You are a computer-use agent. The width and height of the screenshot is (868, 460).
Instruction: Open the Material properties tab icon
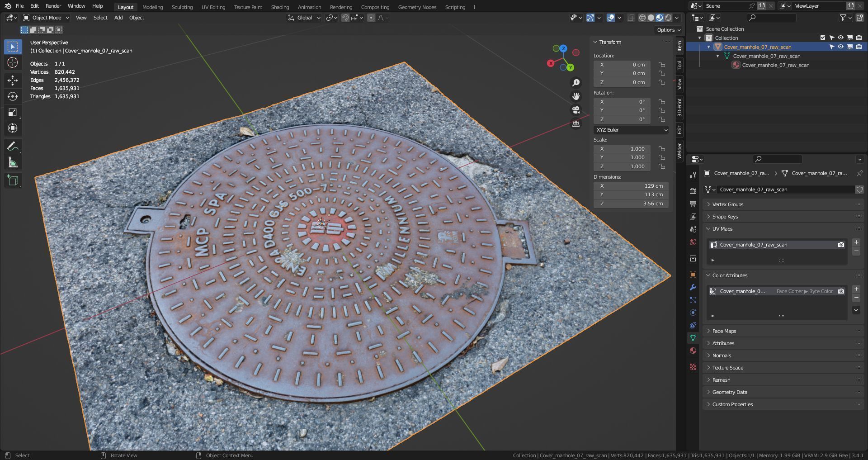click(693, 351)
